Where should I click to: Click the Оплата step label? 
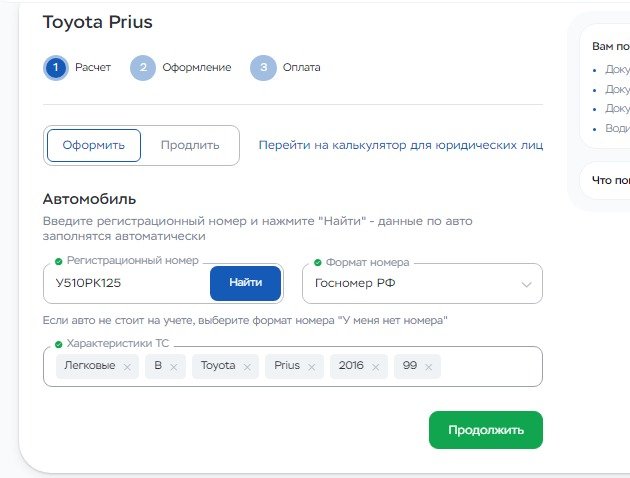(x=301, y=67)
